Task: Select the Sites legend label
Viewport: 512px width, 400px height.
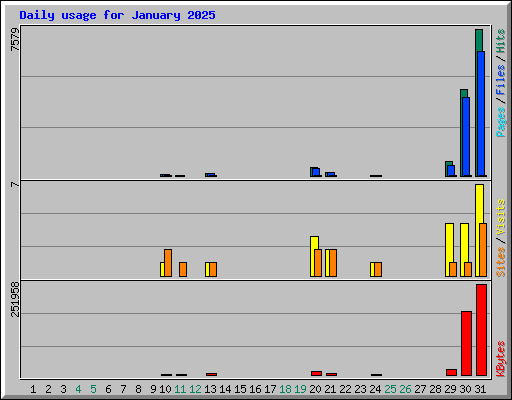Action: 501,262
